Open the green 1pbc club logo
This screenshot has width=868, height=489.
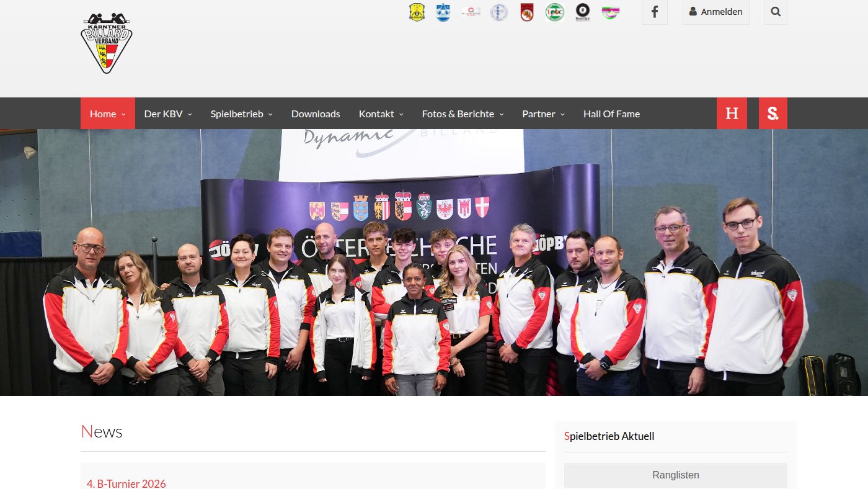(x=555, y=12)
